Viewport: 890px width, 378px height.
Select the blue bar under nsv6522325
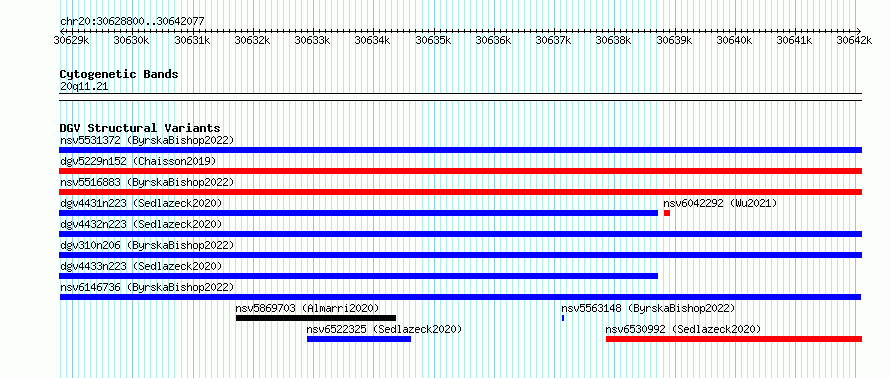(x=359, y=339)
